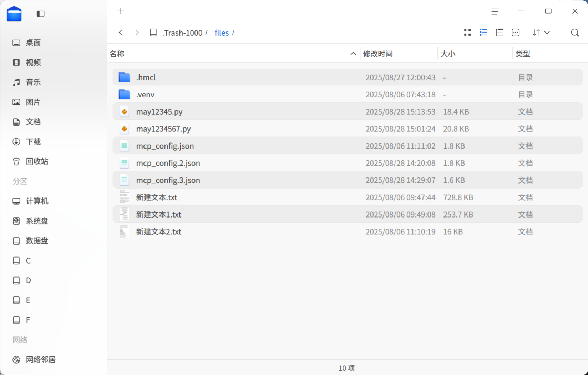Switch to tree view mode
Image resolution: width=588 pixels, height=375 pixels.
[x=500, y=32]
